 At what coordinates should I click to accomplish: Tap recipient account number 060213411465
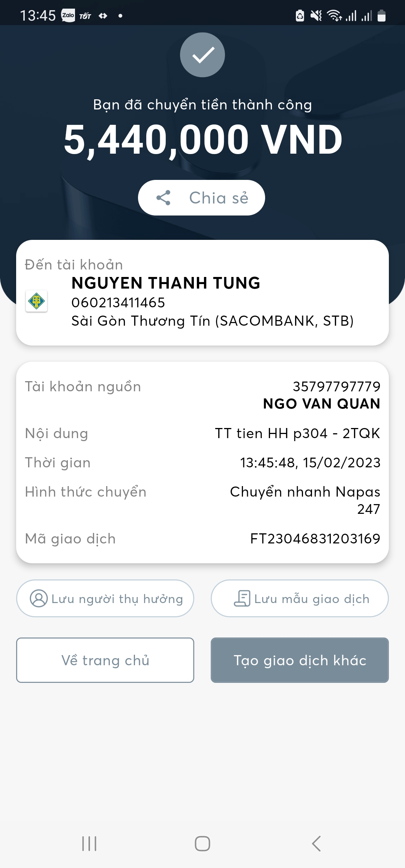click(x=118, y=302)
